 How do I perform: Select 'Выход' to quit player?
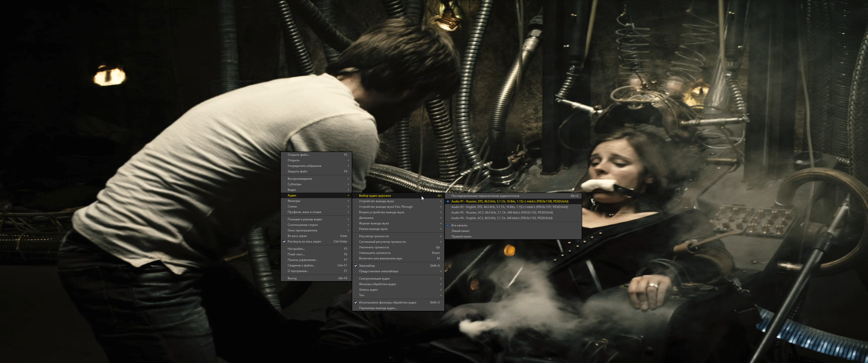tap(316, 278)
